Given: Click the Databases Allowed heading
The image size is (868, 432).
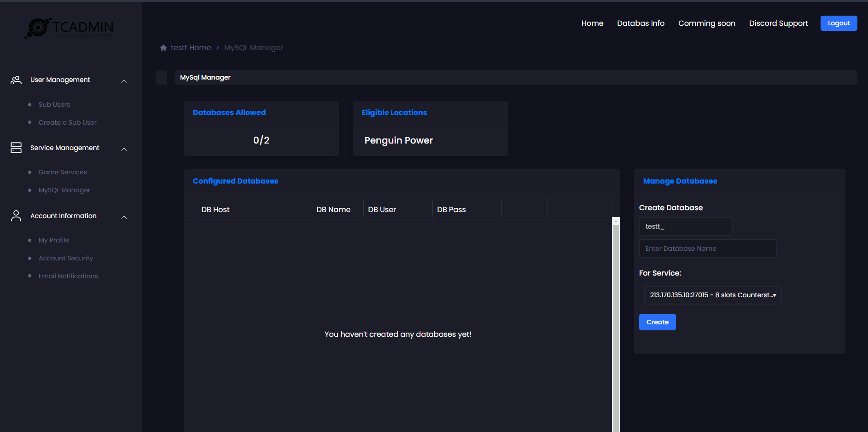Looking at the screenshot, I should coord(229,112).
